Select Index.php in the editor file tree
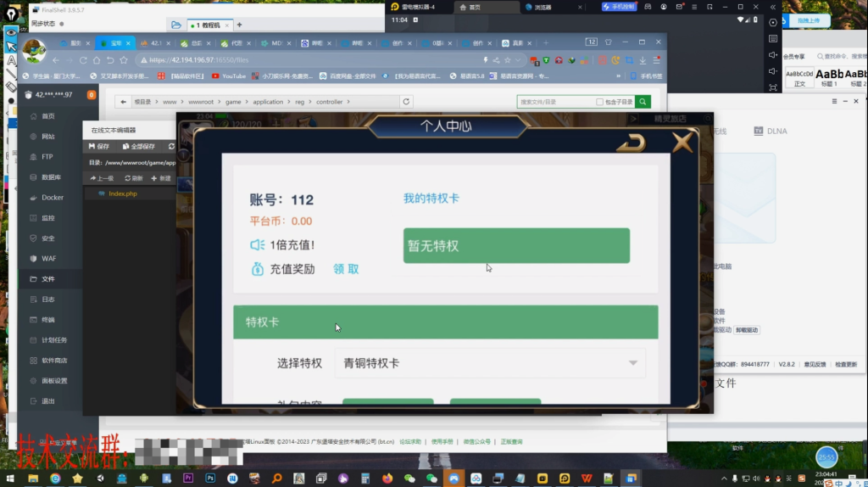Viewport: 868px width, 487px height. pyautogui.click(x=122, y=194)
